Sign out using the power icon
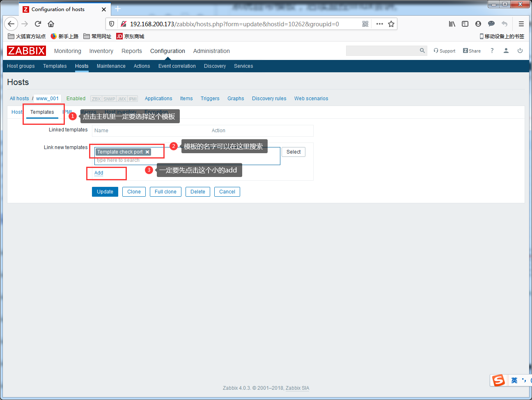The image size is (532, 400). (520, 51)
